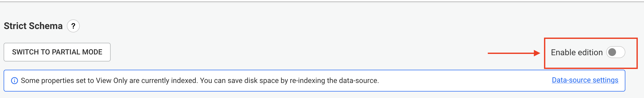Viewport: 644px width, 98px height.
Task: Click the red arrow pointing to Enable edition
Action: click(x=514, y=53)
